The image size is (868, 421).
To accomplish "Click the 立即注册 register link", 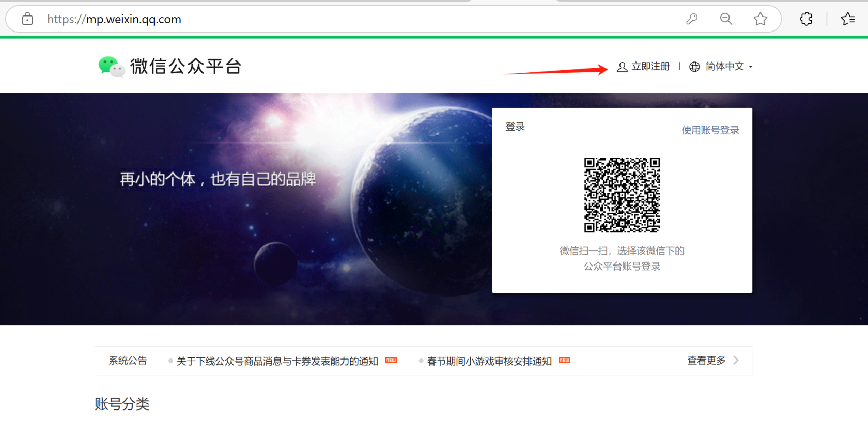I will point(650,67).
